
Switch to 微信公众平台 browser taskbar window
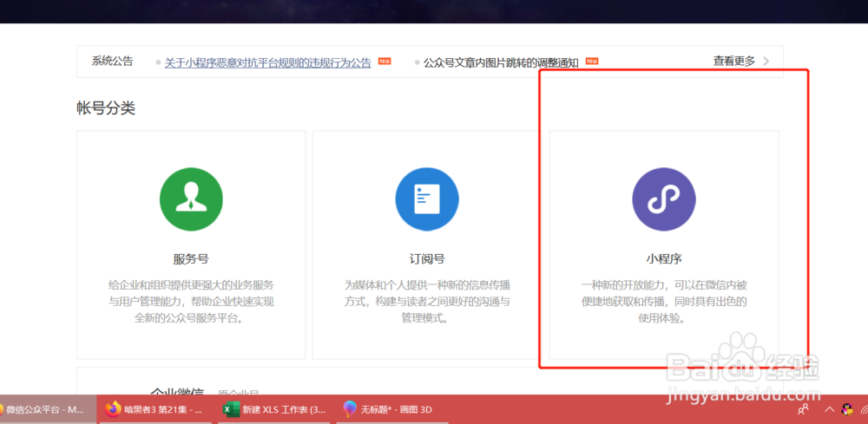pos(48,409)
